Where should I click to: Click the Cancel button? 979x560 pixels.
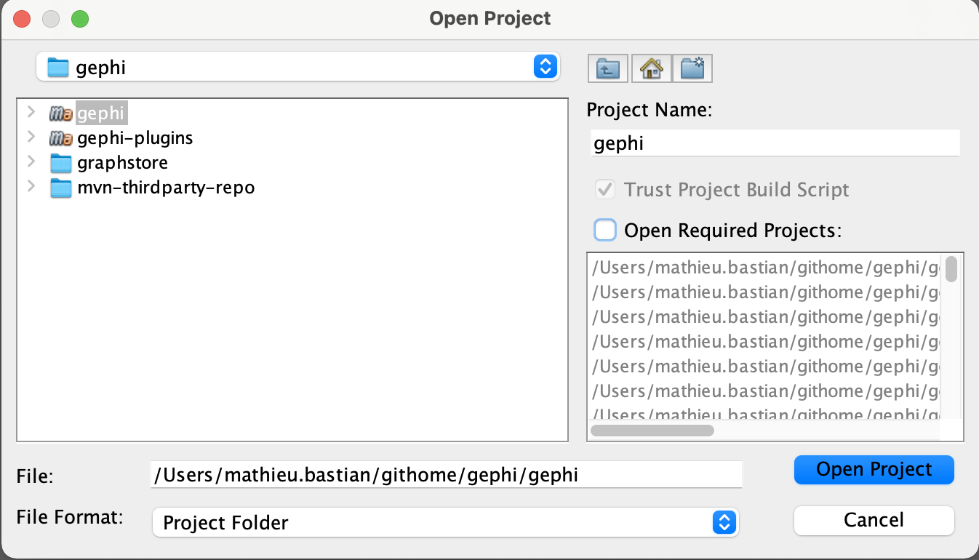(874, 520)
